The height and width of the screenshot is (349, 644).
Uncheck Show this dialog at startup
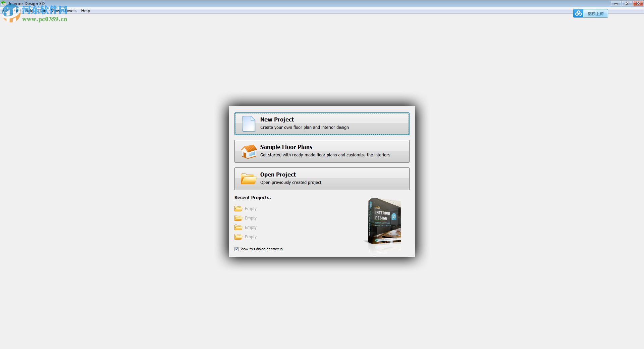[x=236, y=249]
